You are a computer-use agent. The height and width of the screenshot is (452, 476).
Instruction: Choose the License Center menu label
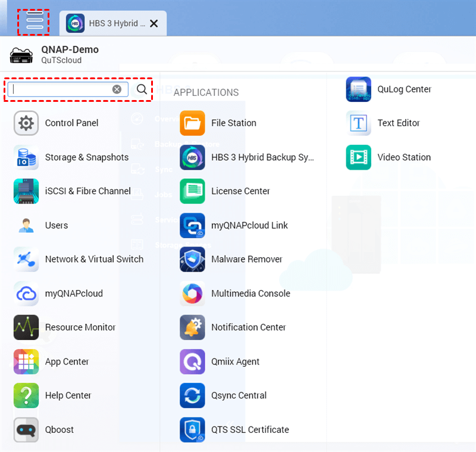[240, 191]
